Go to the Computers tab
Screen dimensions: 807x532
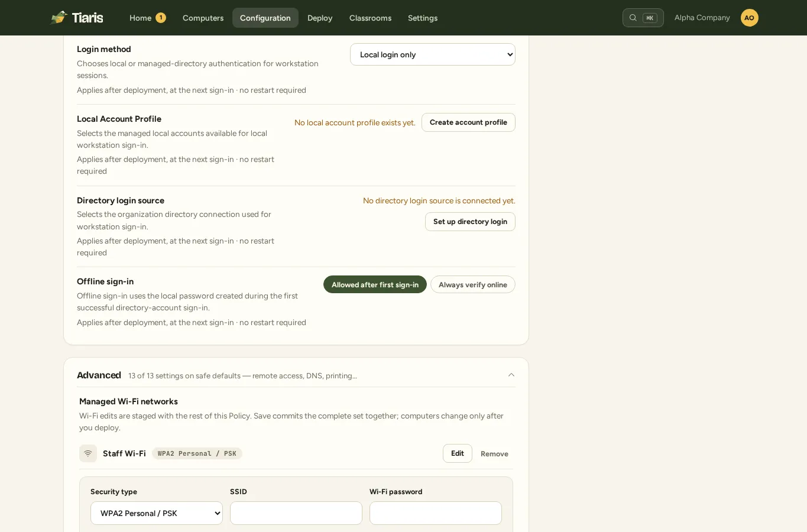coord(203,18)
